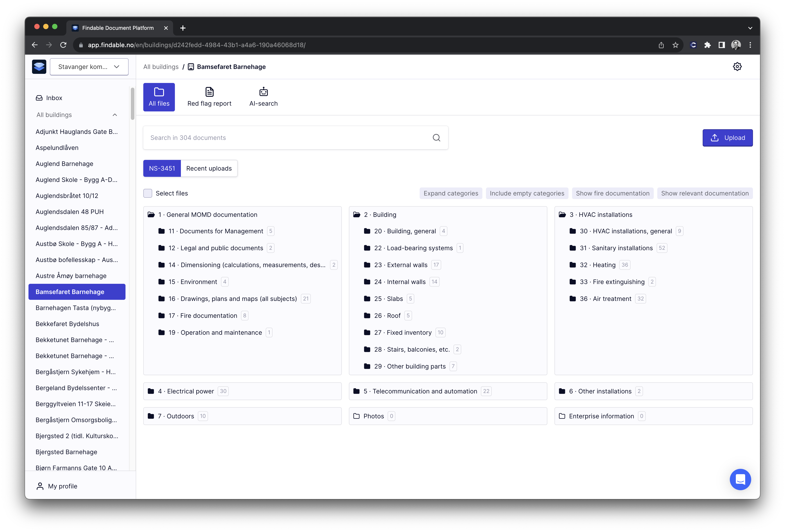This screenshot has height=532, width=785.
Task: Collapse the All buildings list
Action: (115, 115)
